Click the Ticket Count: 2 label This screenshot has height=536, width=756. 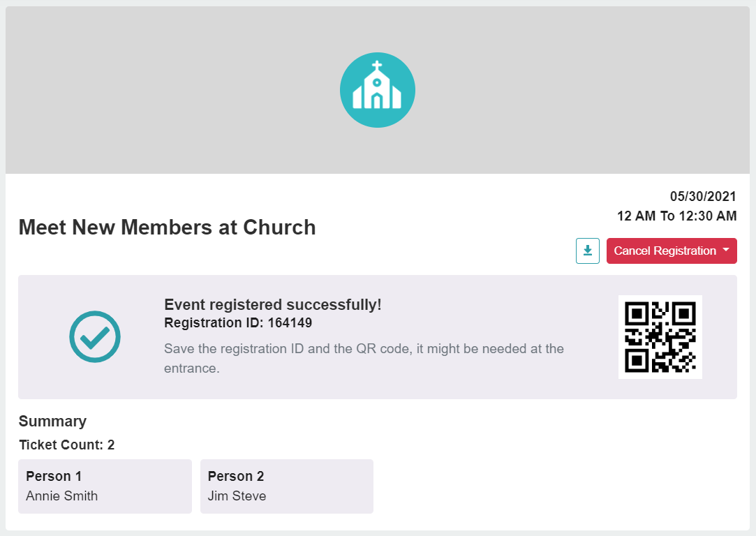pos(67,445)
